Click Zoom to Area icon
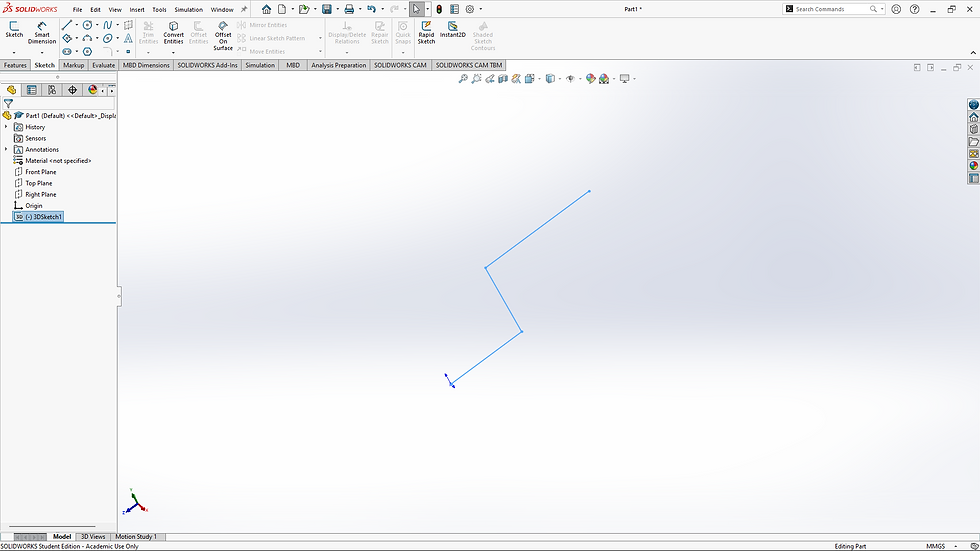The image size is (980, 551). (476, 79)
